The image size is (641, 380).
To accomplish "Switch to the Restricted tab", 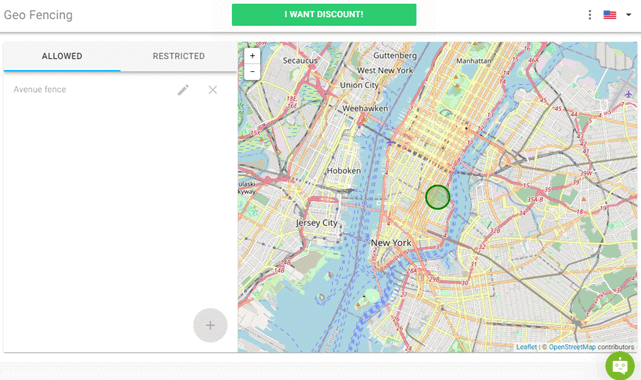I will pos(179,56).
